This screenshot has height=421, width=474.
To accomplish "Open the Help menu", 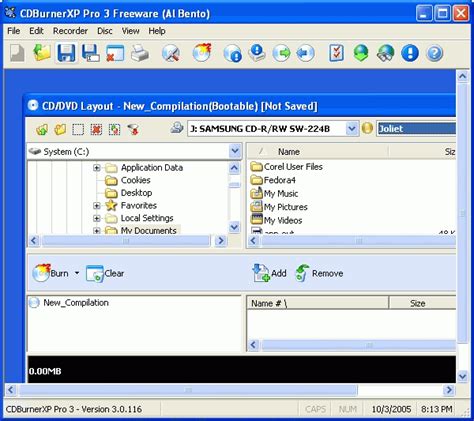I will pyautogui.click(x=157, y=31).
